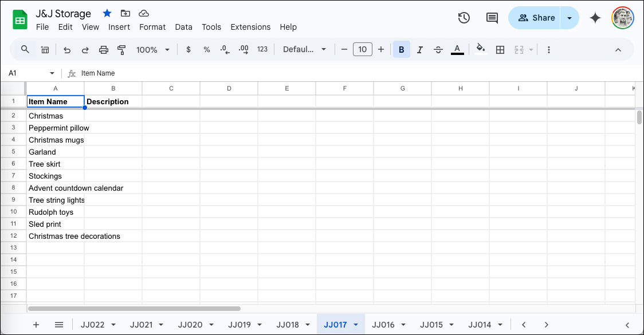Select the paint format tool
The width and height of the screenshot is (644, 335).
pos(121,49)
